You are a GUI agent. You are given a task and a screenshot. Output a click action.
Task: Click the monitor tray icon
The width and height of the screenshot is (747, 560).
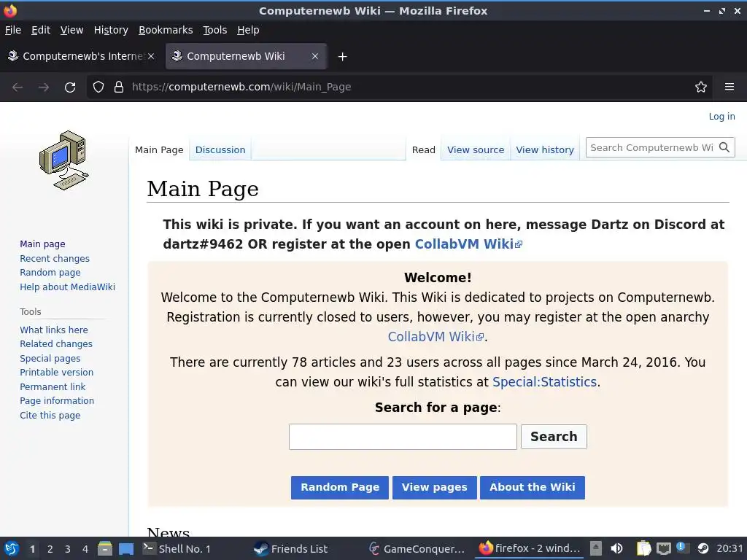coord(664,548)
